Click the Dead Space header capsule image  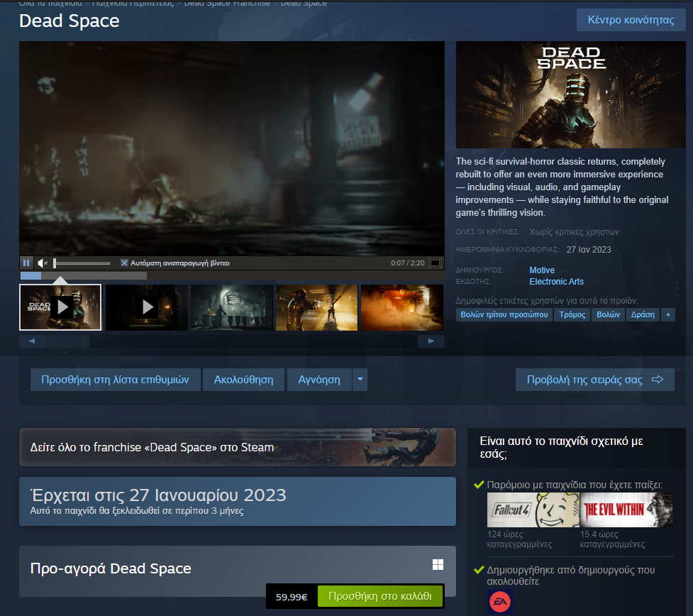[570, 94]
